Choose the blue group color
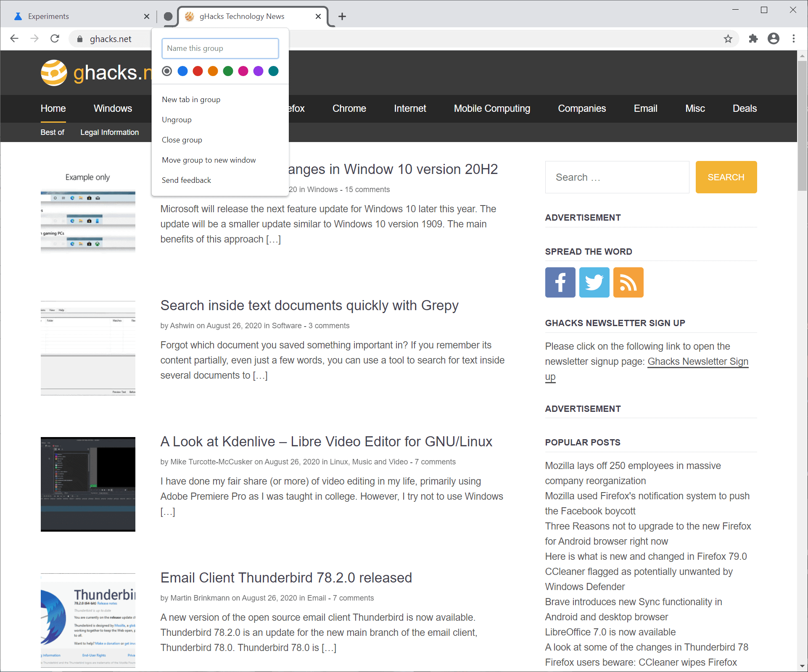Screen dimensions: 808x672 coord(182,71)
